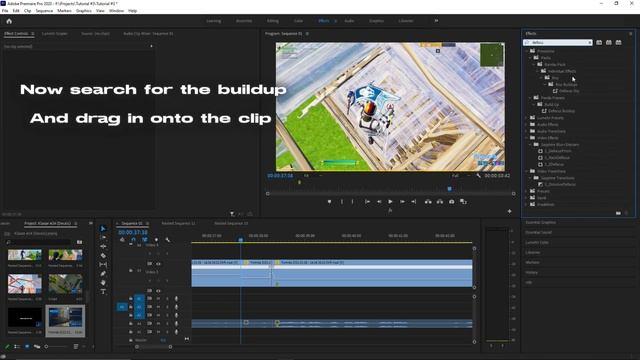The width and height of the screenshot is (640, 360).
Task: Select the Ripple Edit tool
Action: [103, 247]
